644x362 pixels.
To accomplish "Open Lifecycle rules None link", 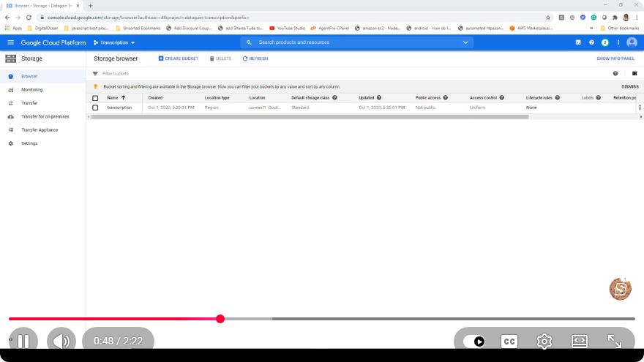I will (x=531, y=108).
